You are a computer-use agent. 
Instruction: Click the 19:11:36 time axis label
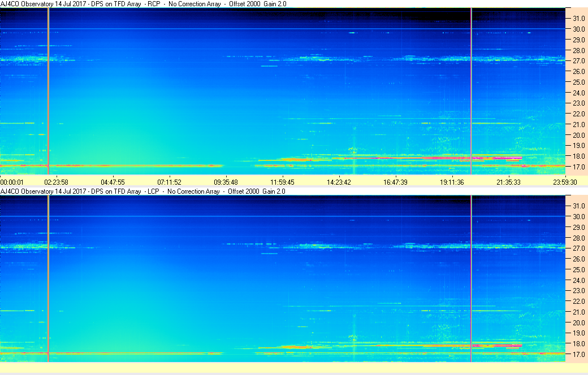452,182
